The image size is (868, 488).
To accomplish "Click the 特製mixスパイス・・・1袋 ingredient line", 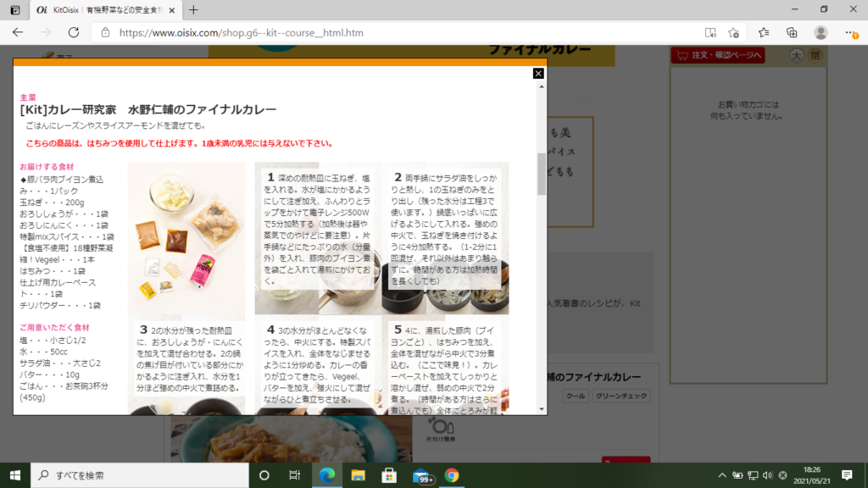I will pos(67,237).
